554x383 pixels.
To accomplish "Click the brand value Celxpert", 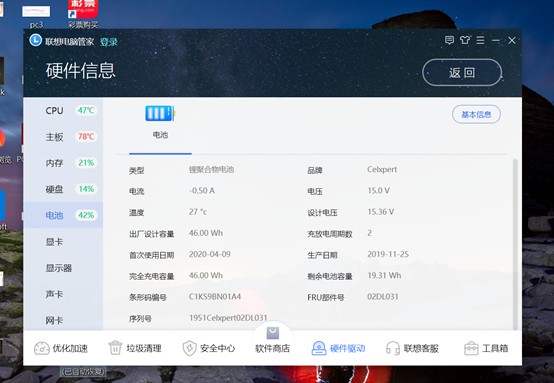I will click(382, 169).
